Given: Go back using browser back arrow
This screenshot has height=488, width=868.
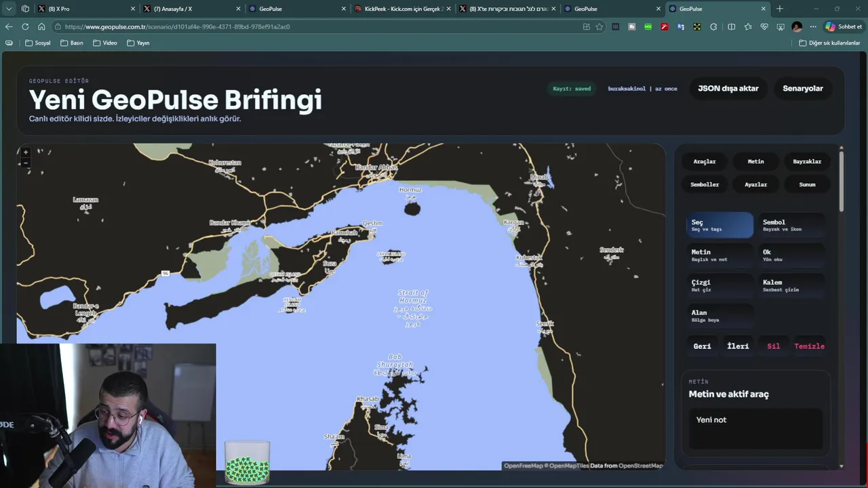Looking at the screenshot, I should pyautogui.click(x=9, y=26).
